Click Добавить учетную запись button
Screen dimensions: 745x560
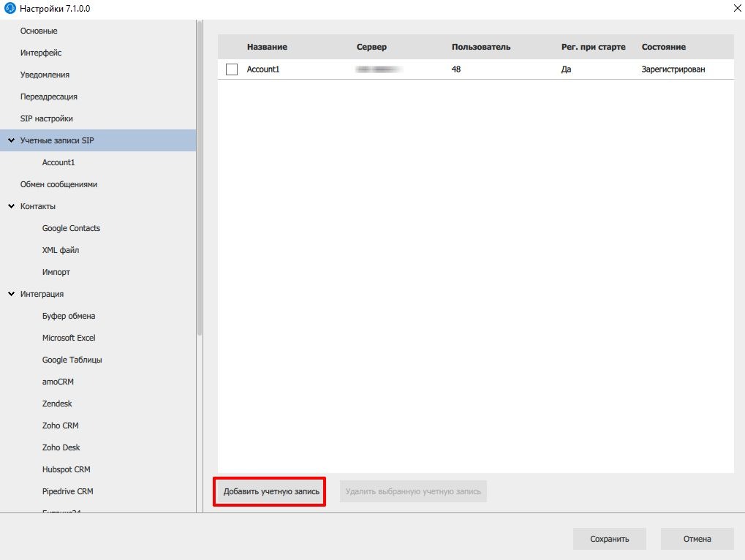pos(271,491)
